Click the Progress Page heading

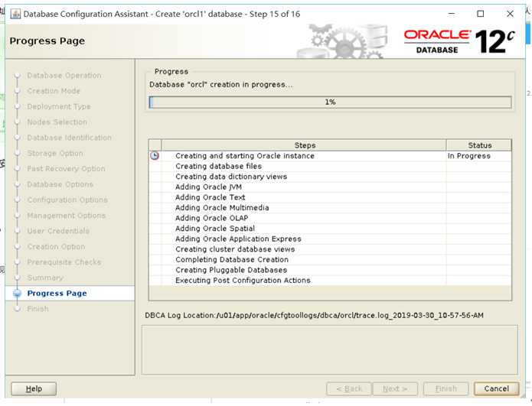(47, 41)
